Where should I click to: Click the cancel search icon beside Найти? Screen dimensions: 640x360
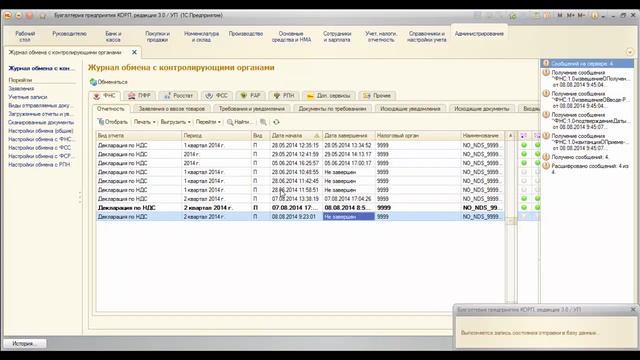[x=263, y=122]
